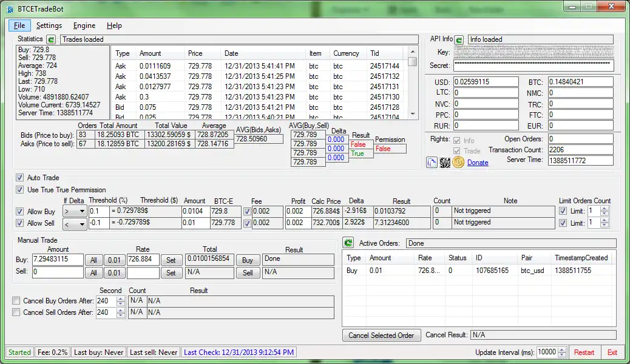Click the red Exit button
Image resolution: width=630 pixels, height=364 pixels.
click(x=612, y=352)
